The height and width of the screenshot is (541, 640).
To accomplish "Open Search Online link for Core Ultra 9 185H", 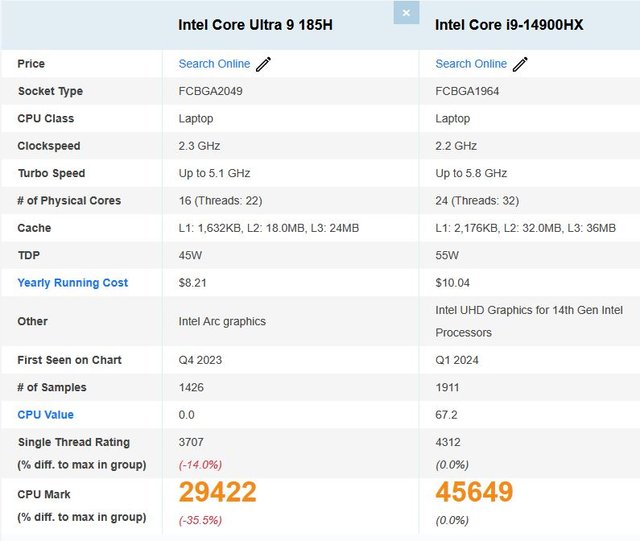I will 214,64.
